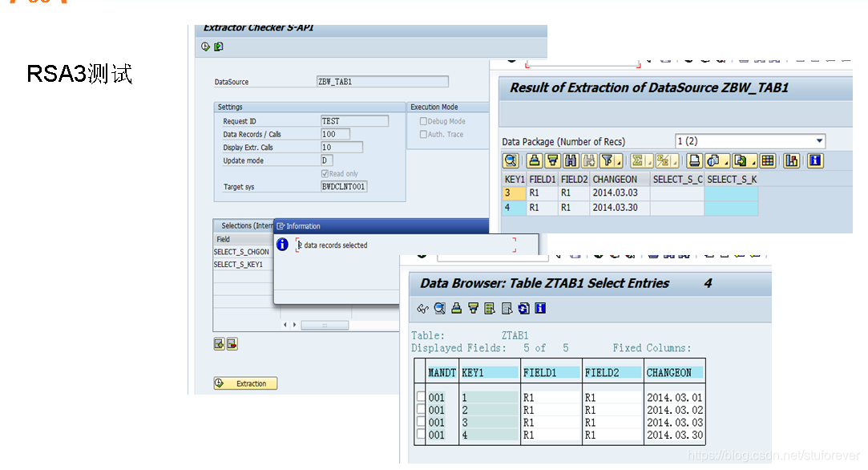Click the 2014.03.30 cell in extraction result
The height and width of the screenshot is (470, 868).
coord(619,208)
